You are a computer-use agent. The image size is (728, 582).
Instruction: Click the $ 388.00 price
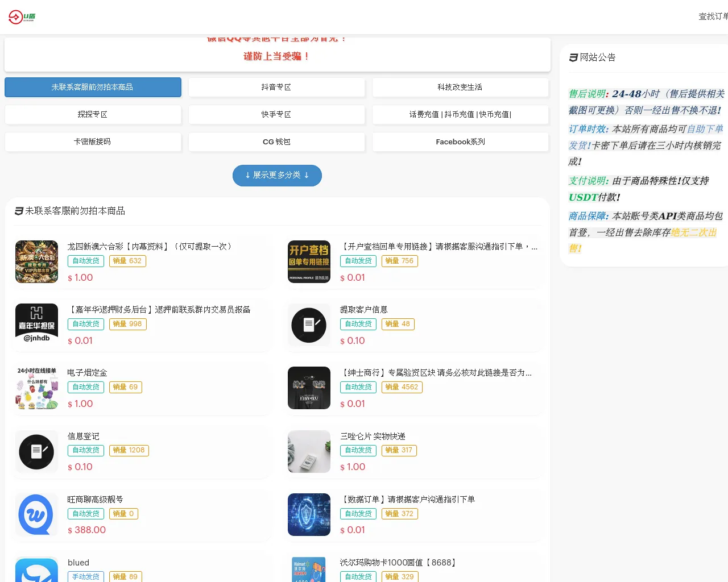pos(86,530)
